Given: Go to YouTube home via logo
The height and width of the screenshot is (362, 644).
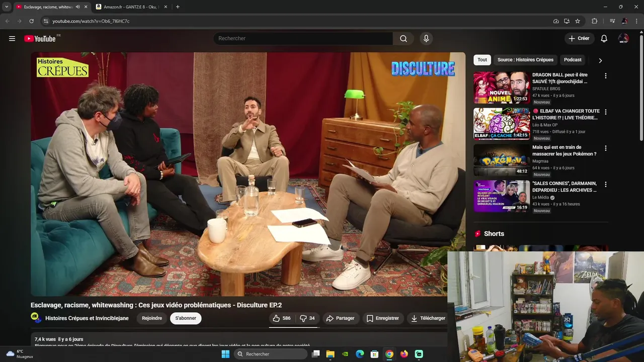Looking at the screenshot, I should point(40,39).
